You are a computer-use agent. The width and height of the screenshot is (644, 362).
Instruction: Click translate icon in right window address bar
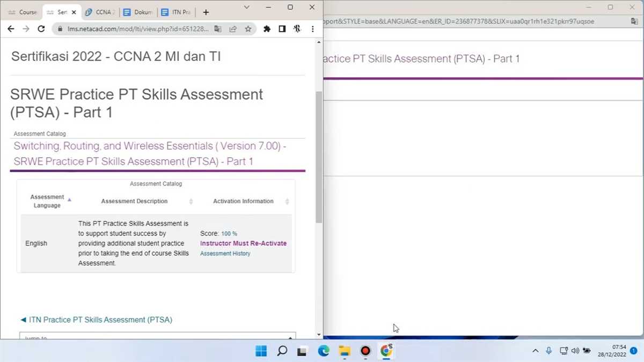pos(635,21)
